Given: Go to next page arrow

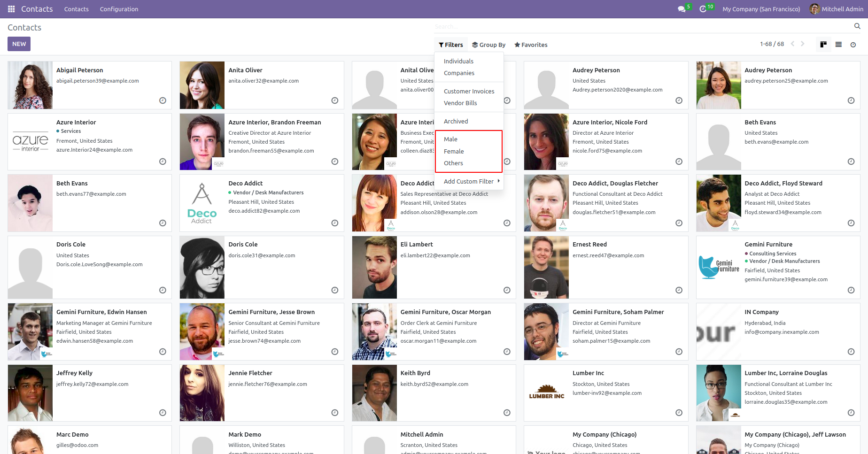Looking at the screenshot, I should coord(803,44).
